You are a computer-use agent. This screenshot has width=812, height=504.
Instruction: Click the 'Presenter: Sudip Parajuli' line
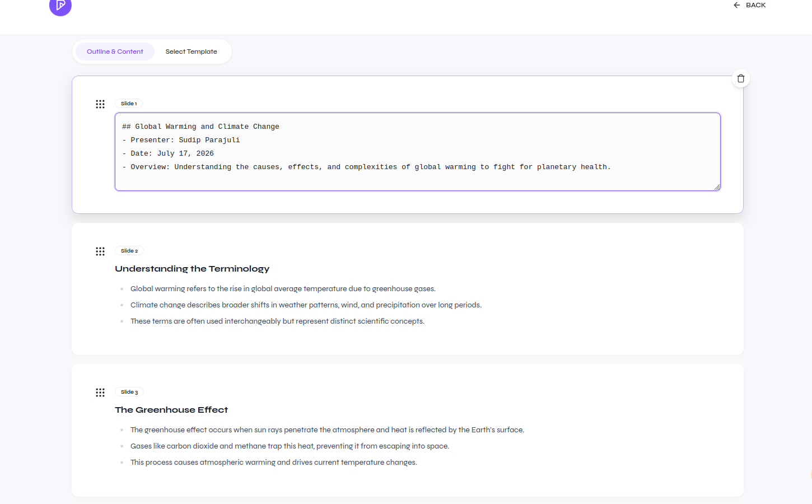pos(181,140)
